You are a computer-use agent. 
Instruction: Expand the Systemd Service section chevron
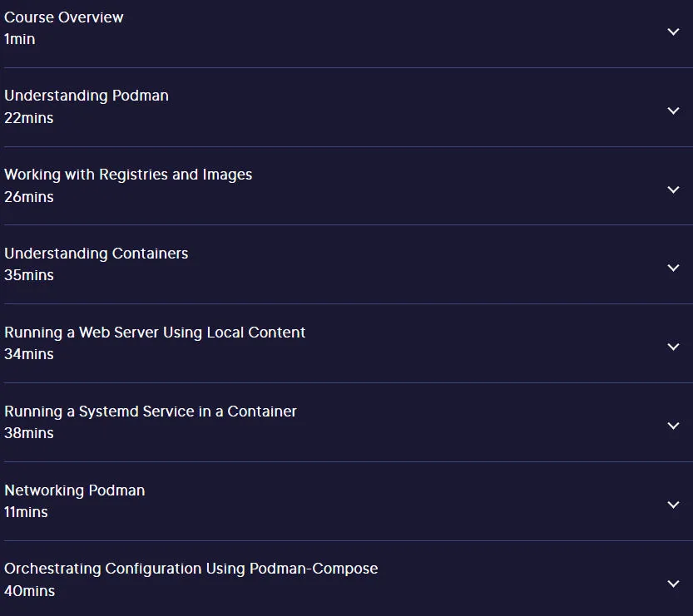(x=673, y=426)
